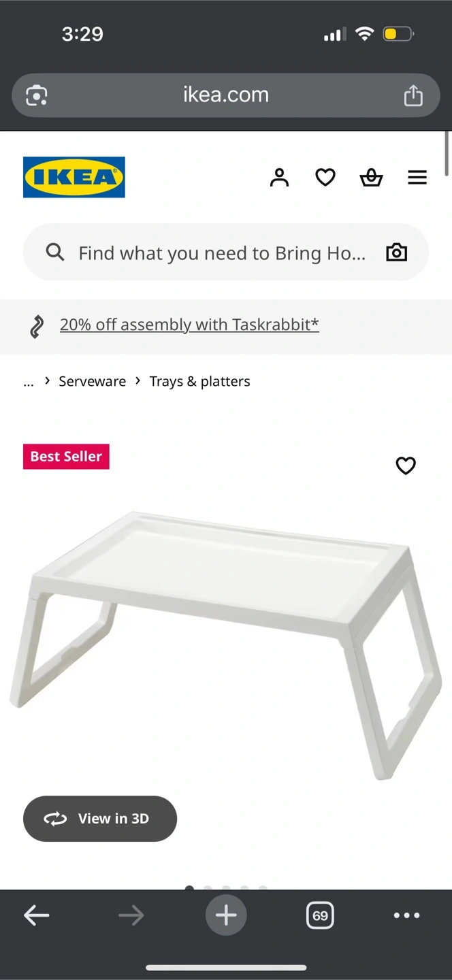
Task: Tap the ikea.com address bar
Action: [x=226, y=95]
